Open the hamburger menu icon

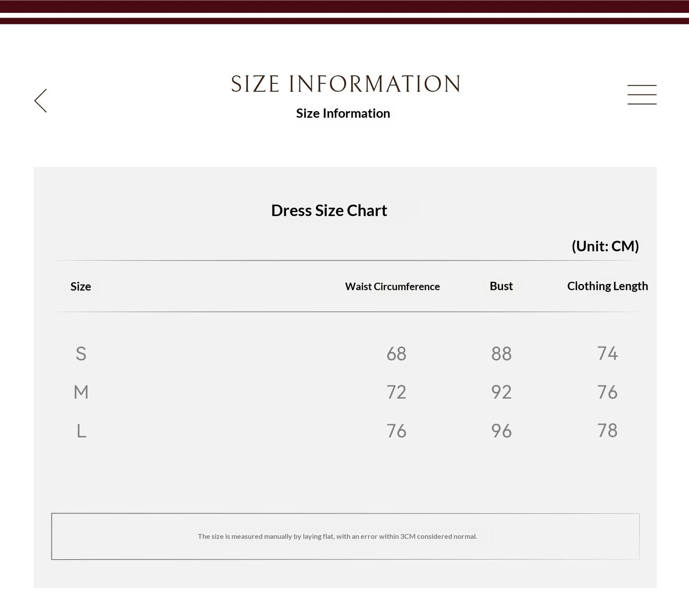[642, 94]
